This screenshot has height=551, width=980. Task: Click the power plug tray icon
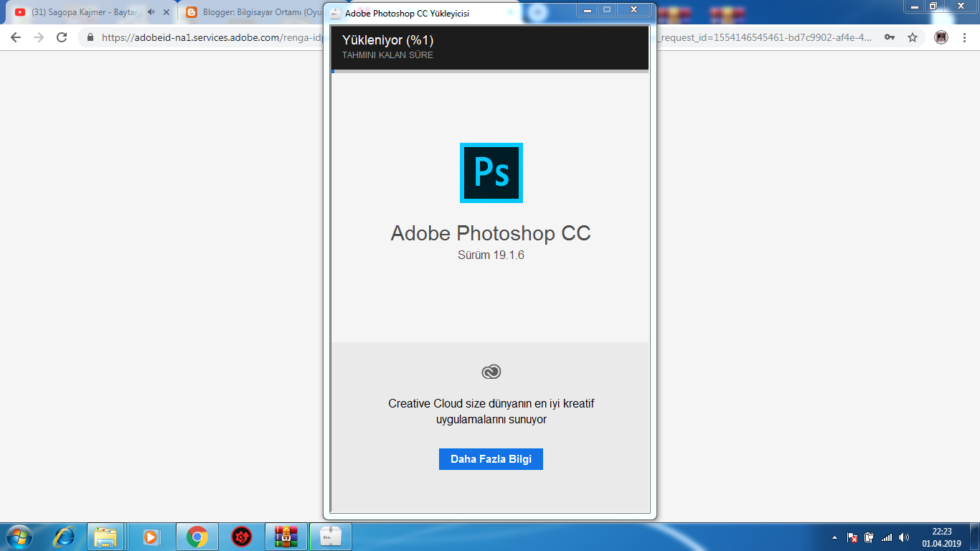click(869, 537)
